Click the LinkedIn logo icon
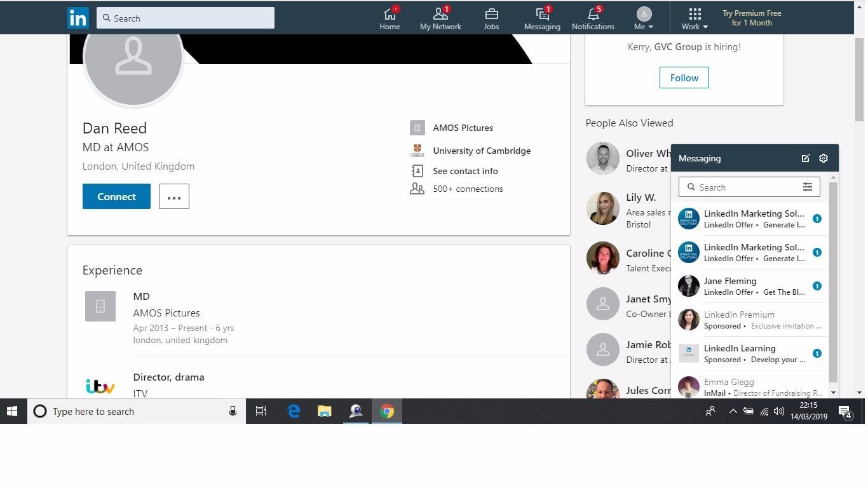This screenshot has width=868, height=488. [78, 18]
